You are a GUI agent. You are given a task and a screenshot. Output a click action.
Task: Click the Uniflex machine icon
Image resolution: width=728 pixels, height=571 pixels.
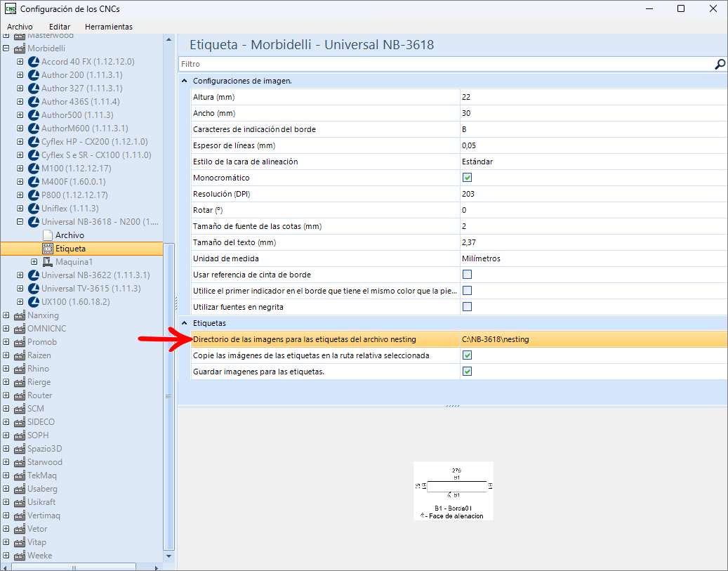[34, 208]
